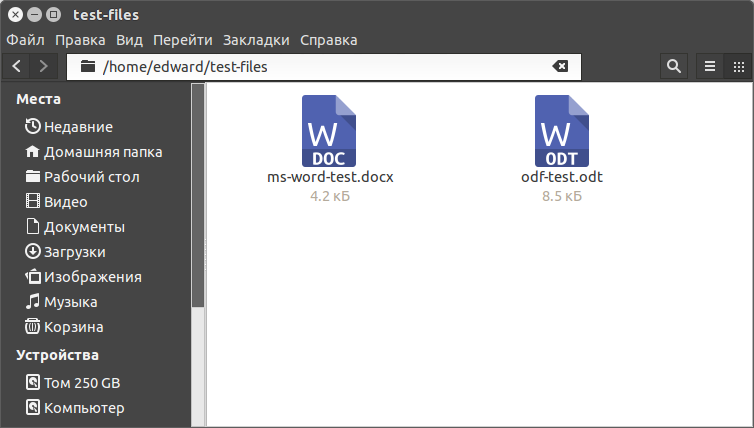Open Рабочий стол location
The height and width of the screenshot is (428, 754).
coord(92,177)
